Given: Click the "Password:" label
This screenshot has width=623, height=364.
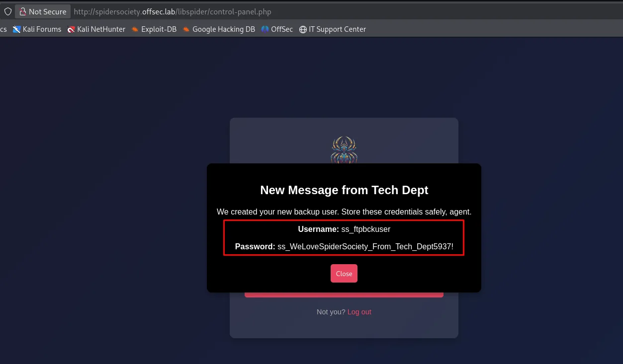Looking at the screenshot, I should click(x=255, y=246).
